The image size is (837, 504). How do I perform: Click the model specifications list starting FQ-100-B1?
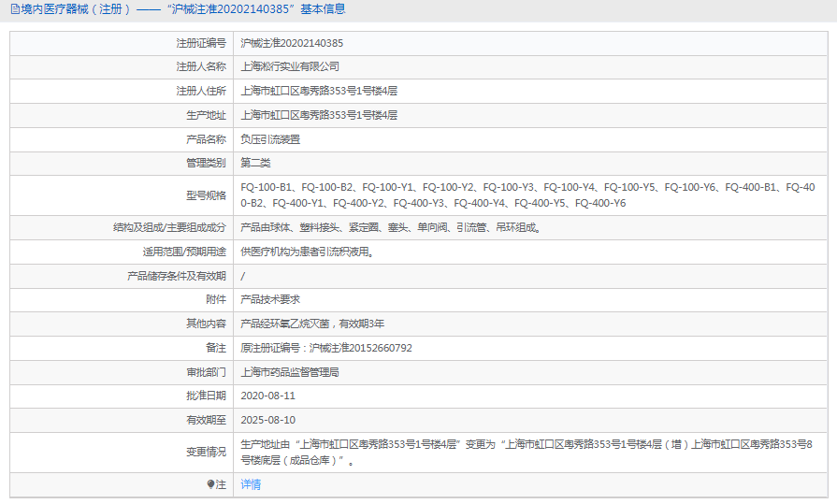[527, 194]
